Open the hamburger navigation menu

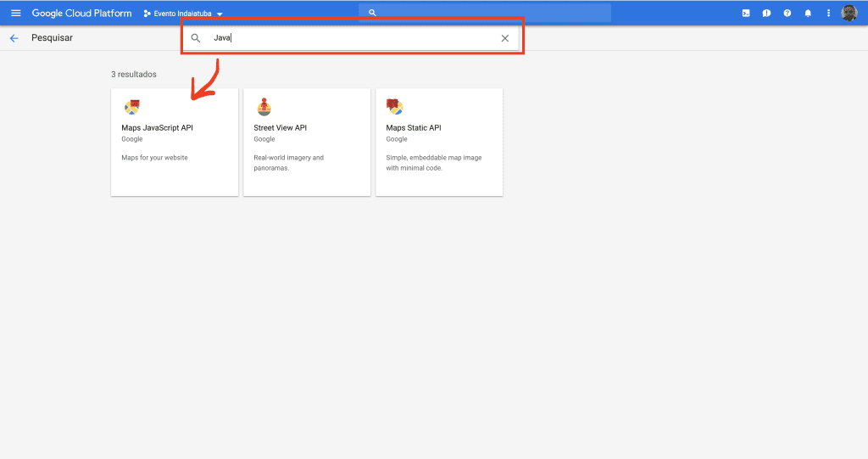coord(15,13)
